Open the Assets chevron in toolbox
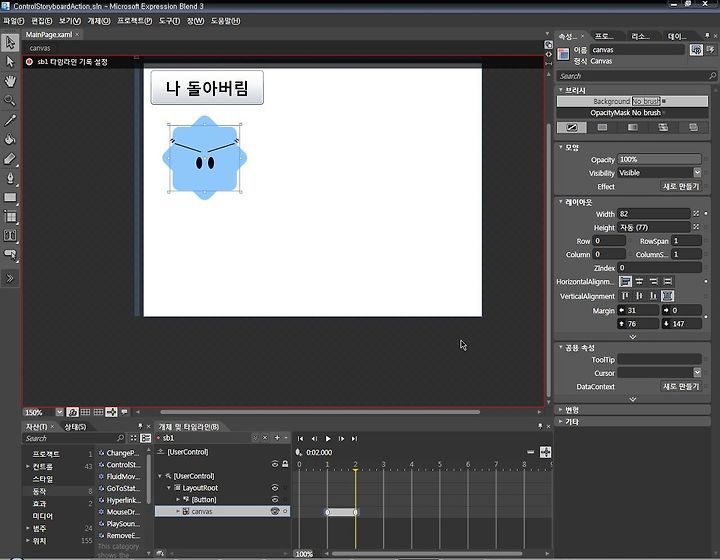The width and height of the screenshot is (720, 560). coord(10,278)
